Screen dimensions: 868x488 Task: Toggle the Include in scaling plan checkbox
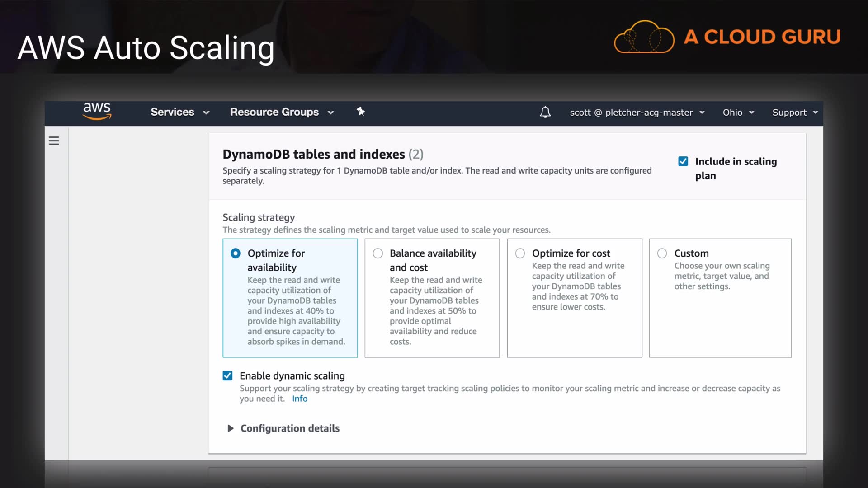pyautogui.click(x=683, y=161)
